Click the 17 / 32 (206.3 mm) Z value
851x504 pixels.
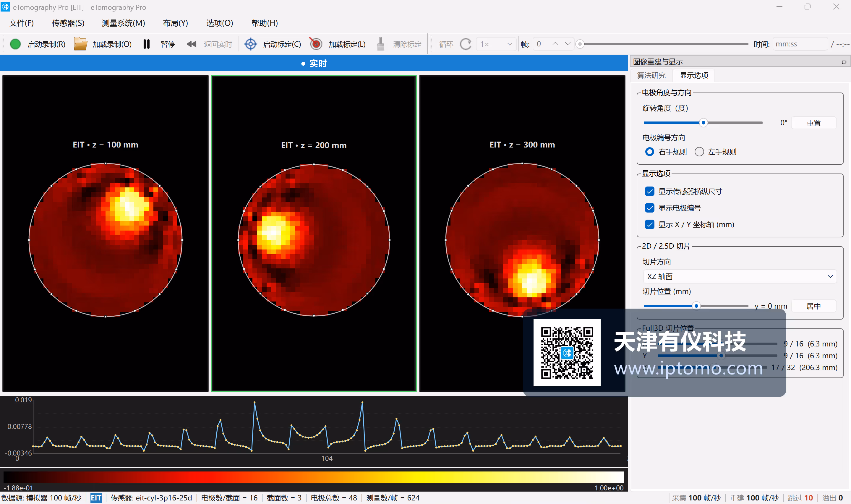pyautogui.click(x=804, y=367)
